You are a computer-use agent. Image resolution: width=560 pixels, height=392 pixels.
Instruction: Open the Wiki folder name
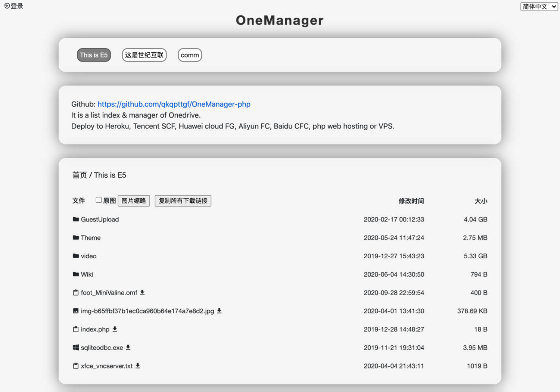click(87, 274)
